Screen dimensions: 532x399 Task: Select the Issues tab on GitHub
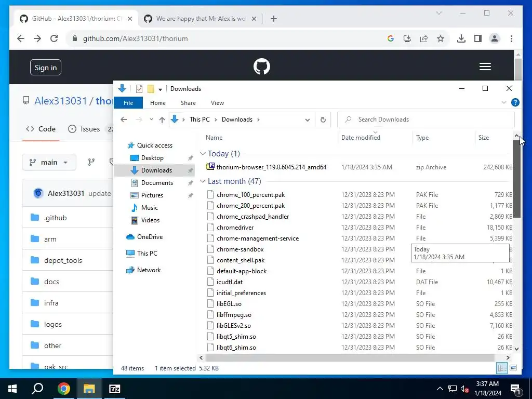click(x=84, y=129)
